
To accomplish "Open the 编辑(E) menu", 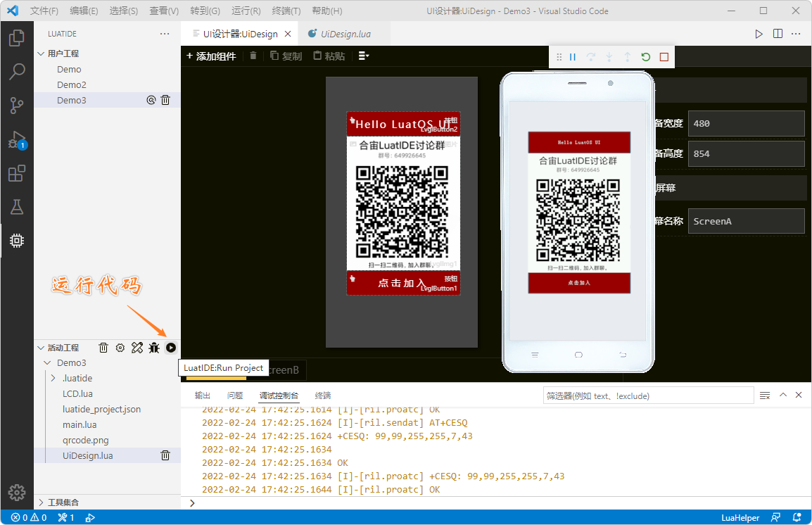I will point(84,11).
